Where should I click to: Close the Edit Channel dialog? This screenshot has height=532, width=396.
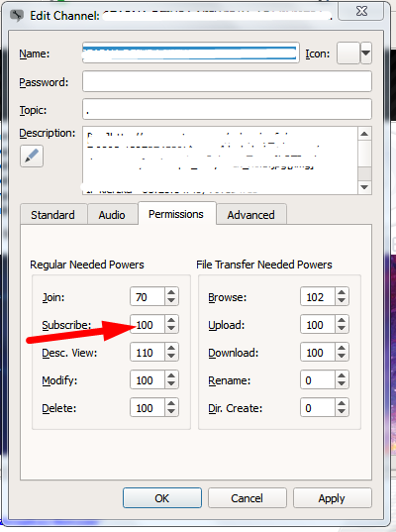(x=361, y=11)
